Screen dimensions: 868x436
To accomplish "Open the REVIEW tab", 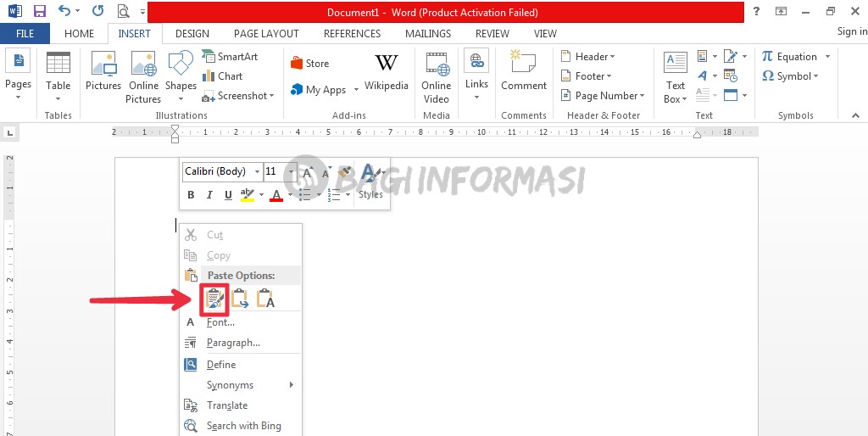I will point(492,33).
